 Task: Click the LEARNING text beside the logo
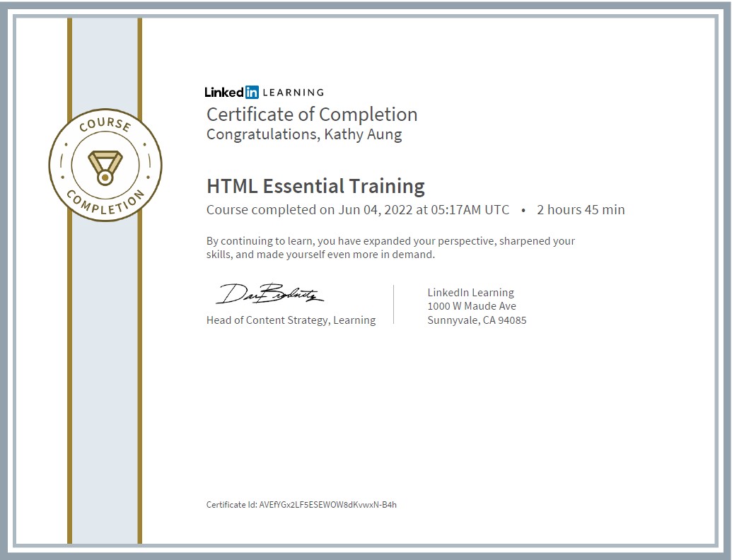coord(293,92)
